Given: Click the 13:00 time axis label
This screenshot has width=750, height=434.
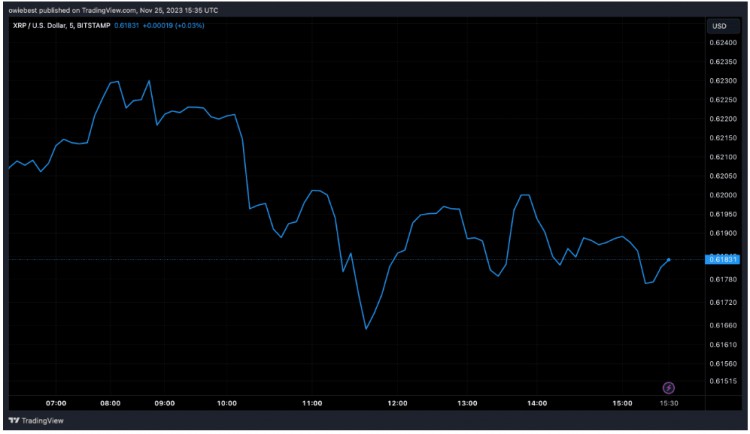Looking at the screenshot, I should pyautogui.click(x=467, y=403).
